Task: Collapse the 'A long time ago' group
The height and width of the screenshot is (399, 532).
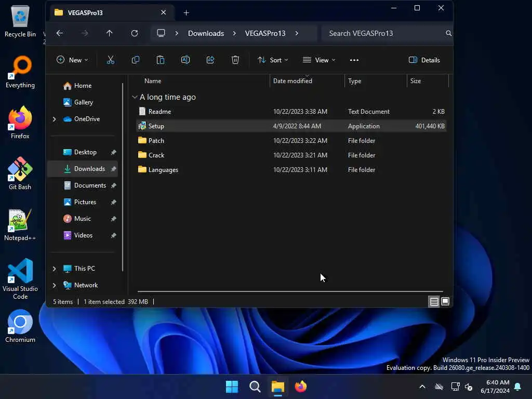Action: 135,97
